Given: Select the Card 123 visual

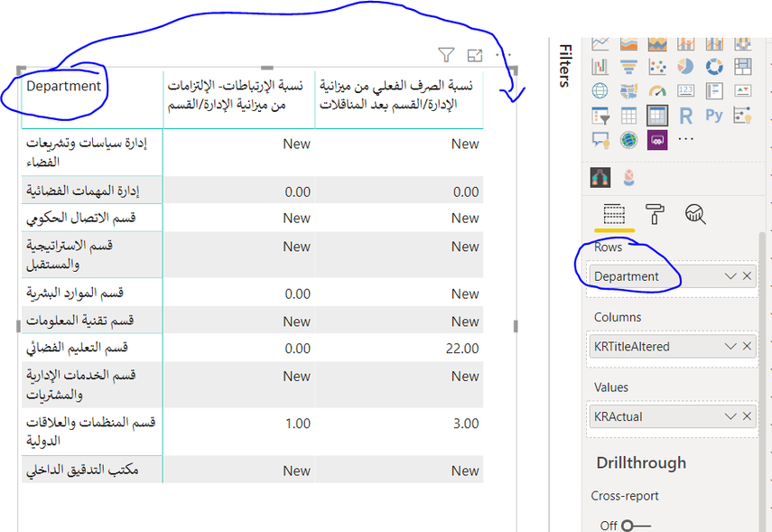Looking at the screenshot, I should pyautogui.click(x=685, y=91).
